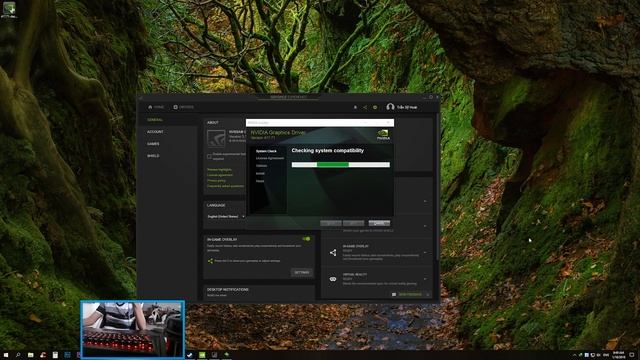Click the user profile avatar
This screenshot has width=640, height=360.
[390, 107]
